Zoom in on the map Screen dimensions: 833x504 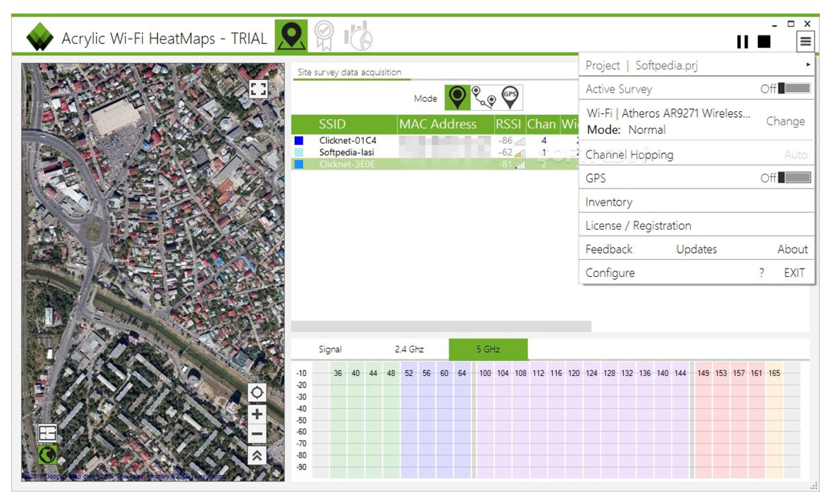257,414
